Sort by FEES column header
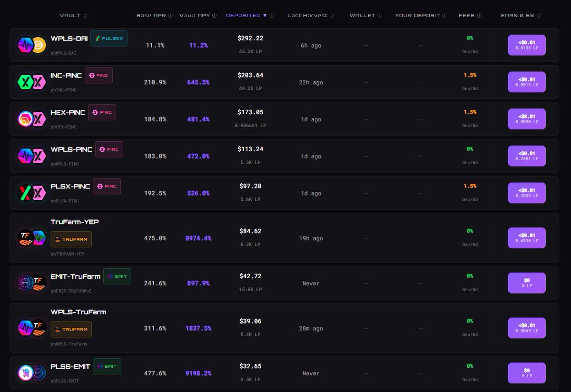 coord(467,16)
